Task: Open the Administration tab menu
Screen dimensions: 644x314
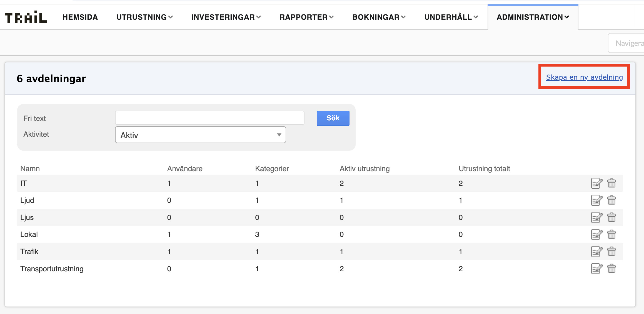Action: tap(533, 17)
